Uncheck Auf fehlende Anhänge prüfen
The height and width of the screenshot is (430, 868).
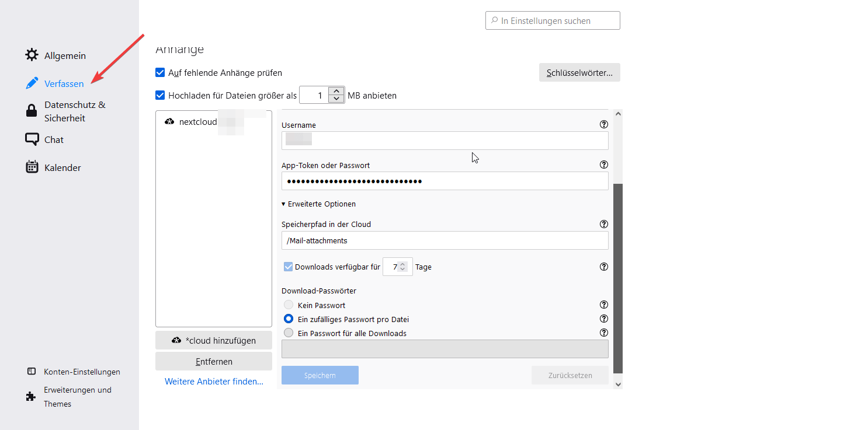(160, 72)
